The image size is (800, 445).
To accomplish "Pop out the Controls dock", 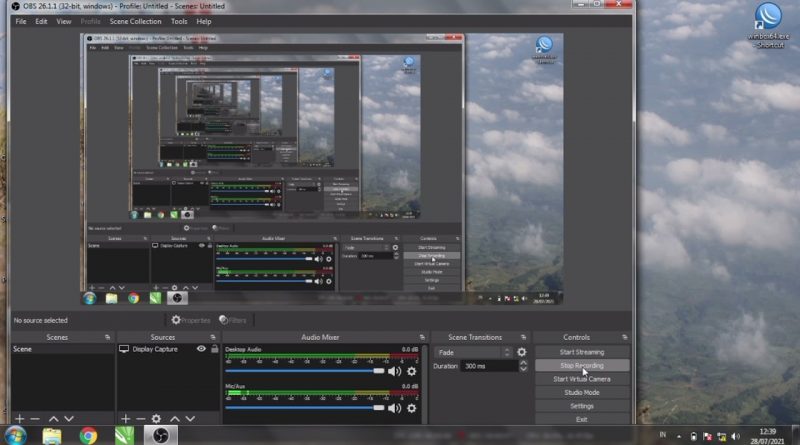I will point(624,337).
